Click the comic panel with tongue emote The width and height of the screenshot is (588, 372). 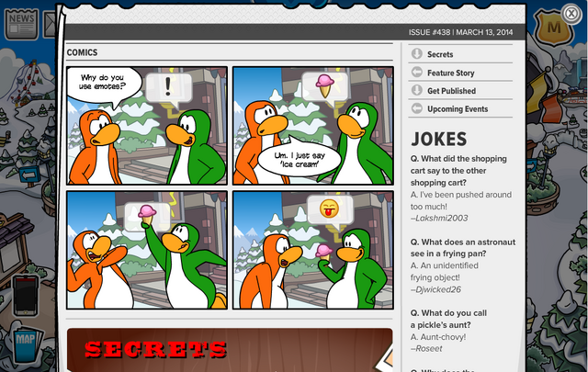pos(313,250)
